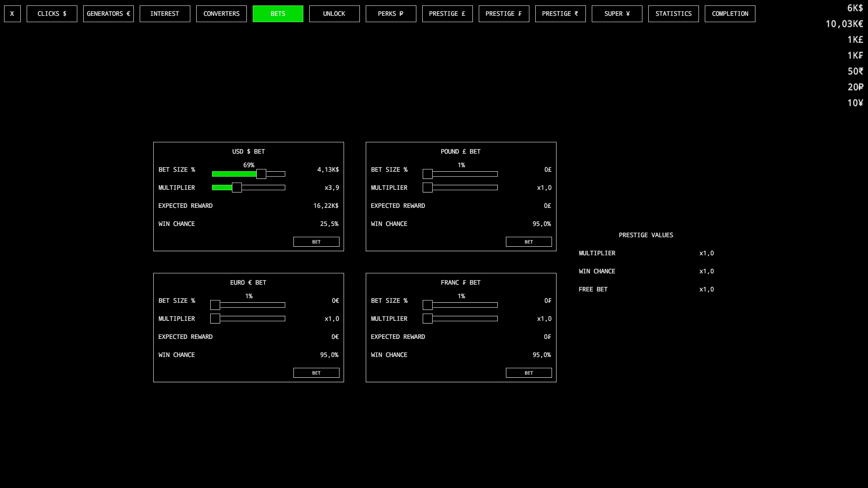This screenshot has width=868, height=488.
Task: Switch to the PRESTIGE £ tab
Action: tap(447, 14)
